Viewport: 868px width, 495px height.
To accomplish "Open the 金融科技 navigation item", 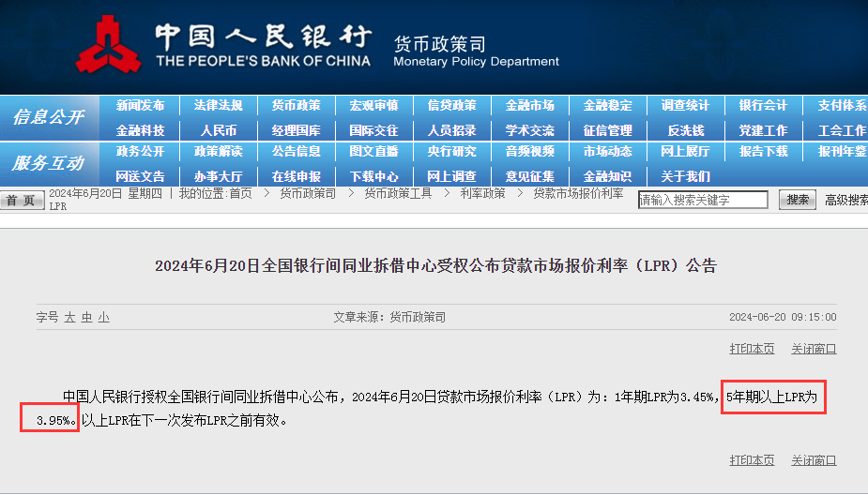I will [141, 130].
